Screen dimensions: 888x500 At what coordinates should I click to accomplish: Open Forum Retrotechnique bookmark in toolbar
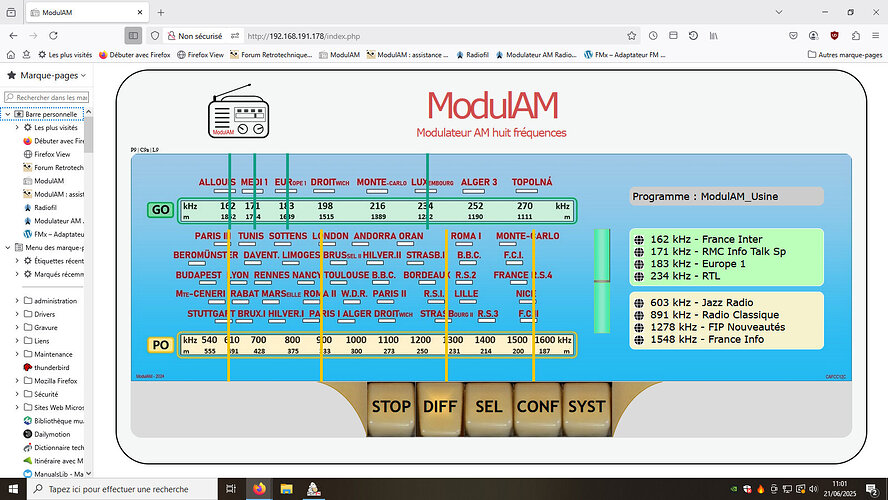coord(271,55)
